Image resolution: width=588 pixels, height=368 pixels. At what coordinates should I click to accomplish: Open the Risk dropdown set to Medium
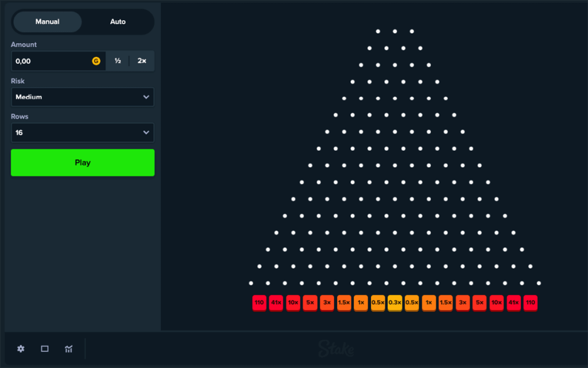click(82, 97)
